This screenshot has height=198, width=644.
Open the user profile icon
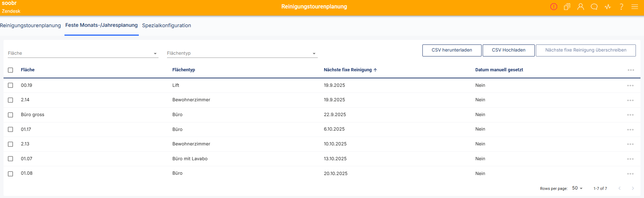point(581,7)
